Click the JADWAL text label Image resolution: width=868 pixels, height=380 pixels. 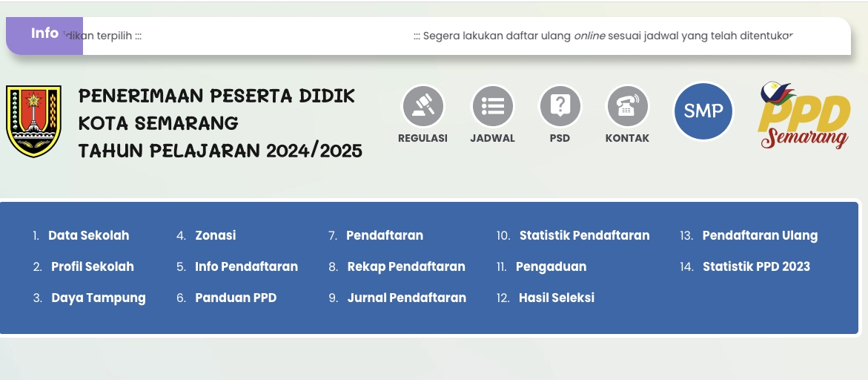pos(492,139)
